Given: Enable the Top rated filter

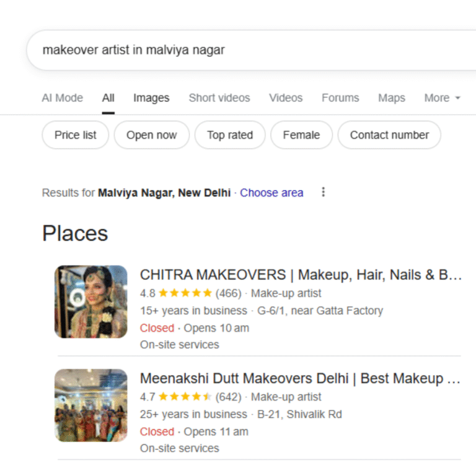Looking at the screenshot, I should (x=230, y=135).
